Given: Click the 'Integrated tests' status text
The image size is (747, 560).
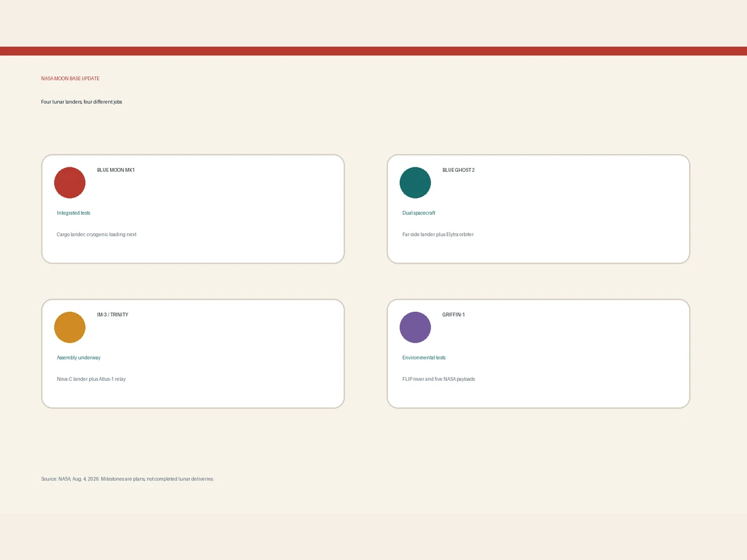Looking at the screenshot, I should click(x=73, y=213).
